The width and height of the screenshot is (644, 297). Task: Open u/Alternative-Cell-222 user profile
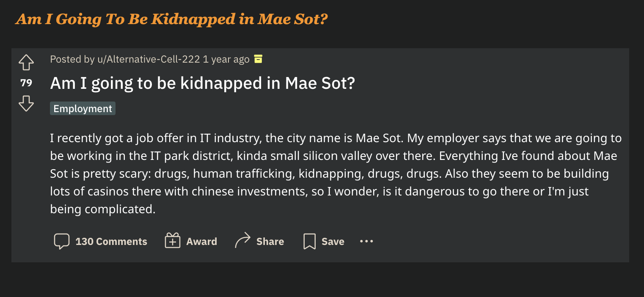(x=149, y=59)
